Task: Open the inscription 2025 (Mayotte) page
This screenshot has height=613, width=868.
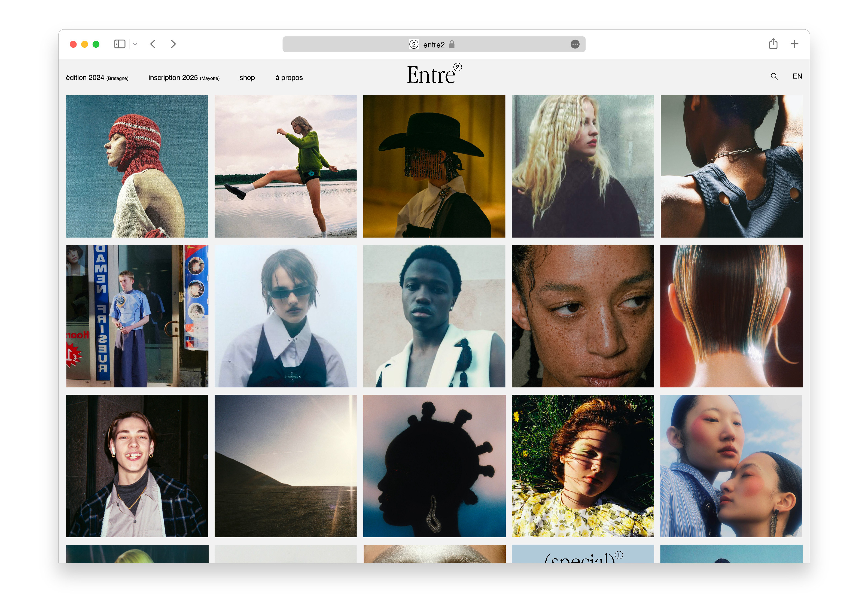Action: [183, 78]
